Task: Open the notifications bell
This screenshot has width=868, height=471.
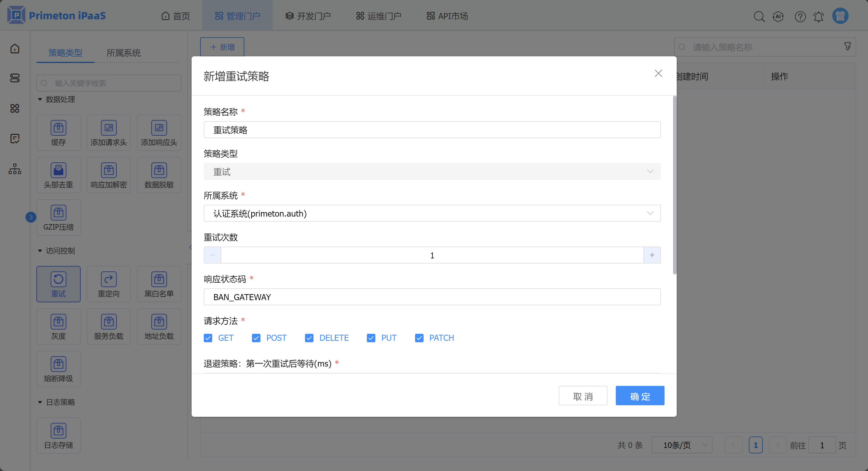Action: pyautogui.click(x=819, y=16)
